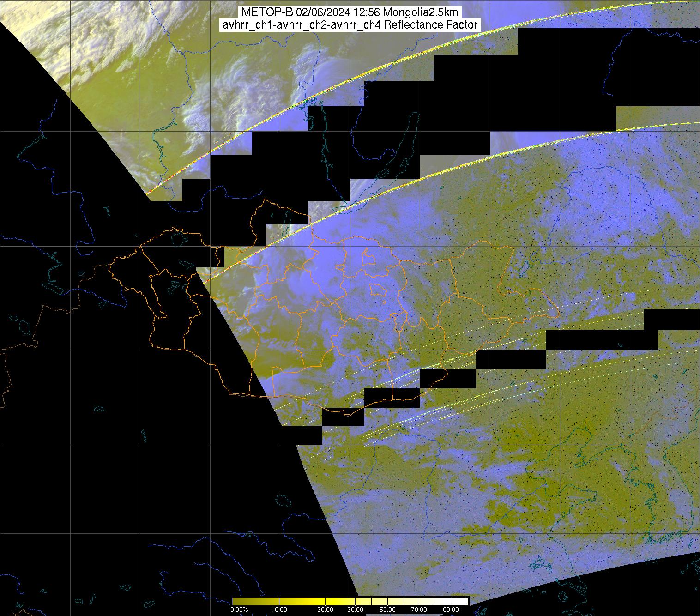The width and height of the screenshot is (700, 616).
Task: Click the avhrr channel Reflectance Factor label
Action: point(350,25)
